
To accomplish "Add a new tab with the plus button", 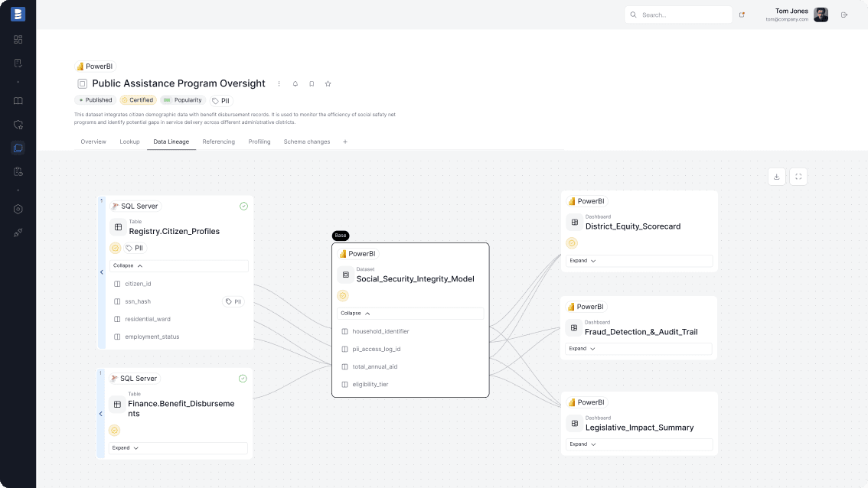I will pyautogui.click(x=345, y=142).
